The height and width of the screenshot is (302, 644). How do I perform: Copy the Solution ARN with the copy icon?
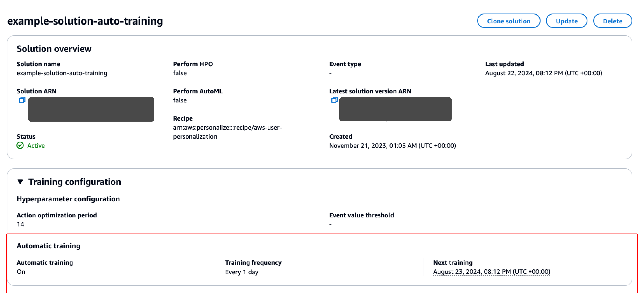(22, 100)
